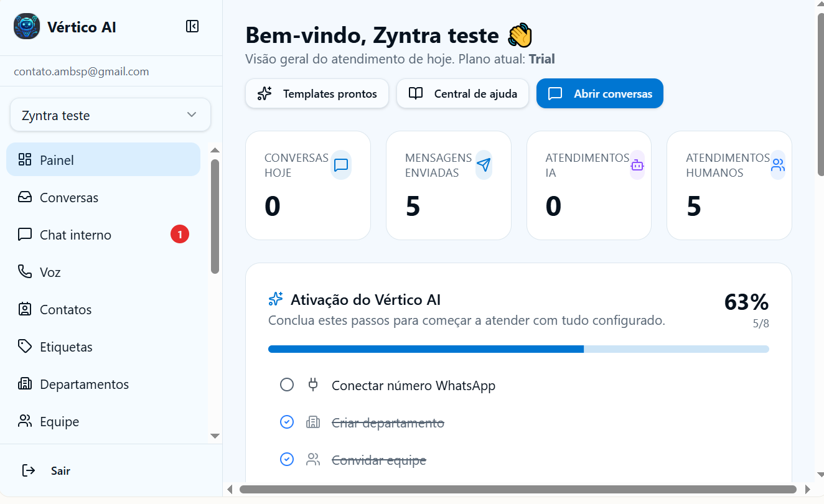824x504 pixels.
Task: Open Departamentos in the sidebar menu
Action: (103, 384)
